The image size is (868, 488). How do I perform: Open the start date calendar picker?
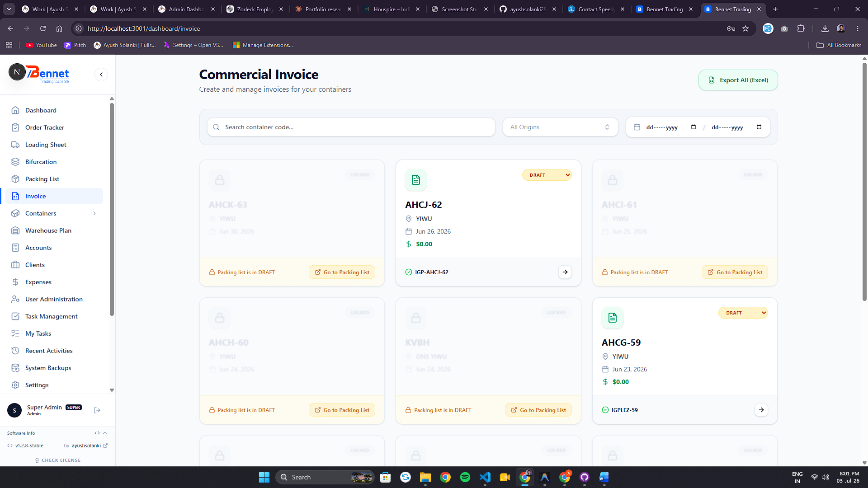pos(693,127)
